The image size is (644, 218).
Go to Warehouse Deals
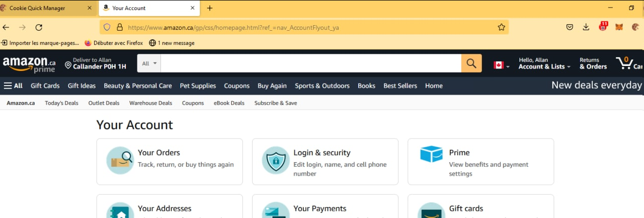click(x=150, y=103)
